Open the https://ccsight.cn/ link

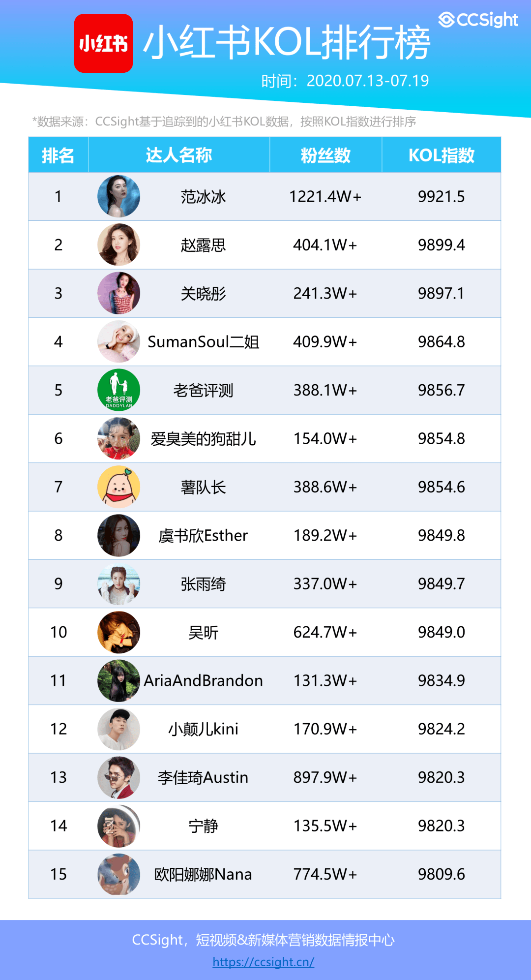[263, 962]
